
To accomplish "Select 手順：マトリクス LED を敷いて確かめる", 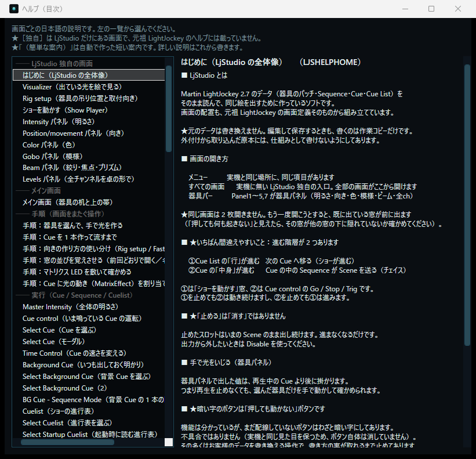I will [x=89, y=272].
